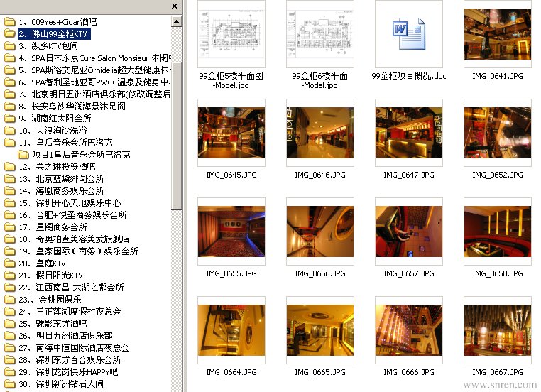Screen dimensions: 541x392
Task: Select thumbnail 99金柜5楼平面图-Model.jpg
Action: (231, 34)
